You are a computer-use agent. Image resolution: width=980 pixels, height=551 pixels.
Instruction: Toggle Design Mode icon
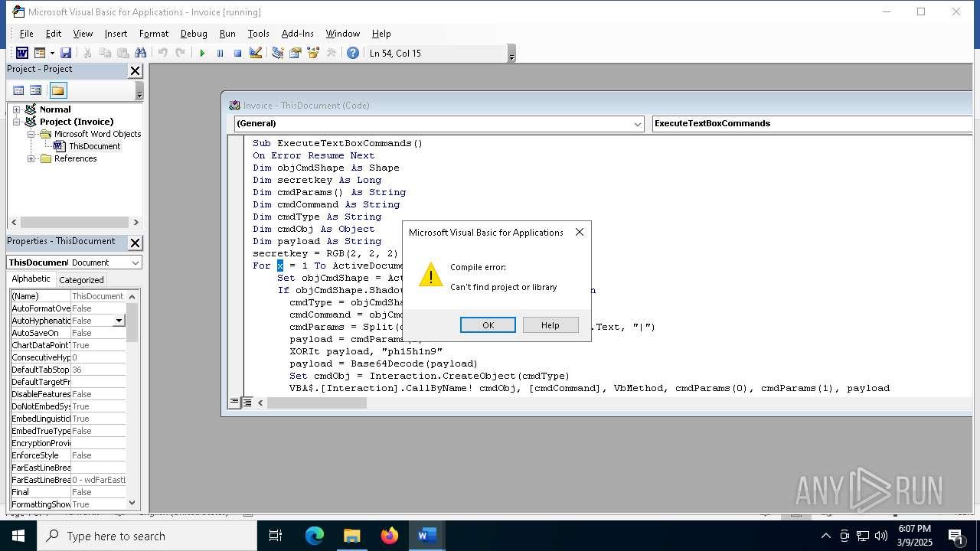coord(256,53)
